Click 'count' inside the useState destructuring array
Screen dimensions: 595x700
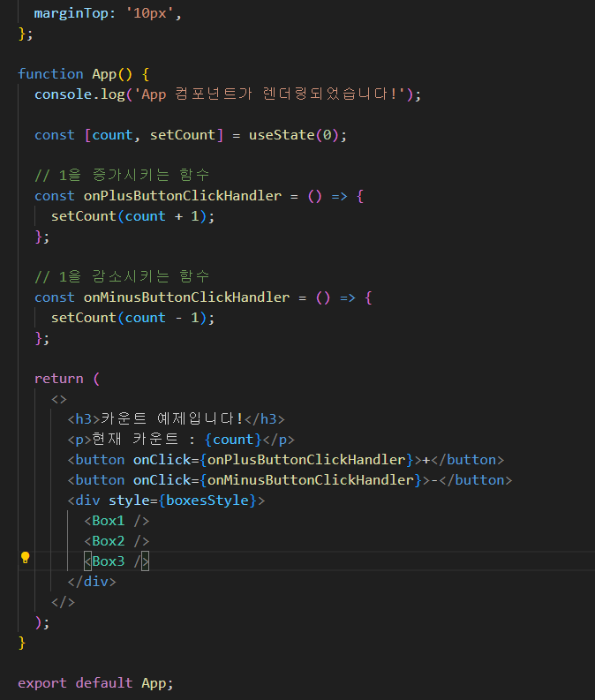[112, 135]
